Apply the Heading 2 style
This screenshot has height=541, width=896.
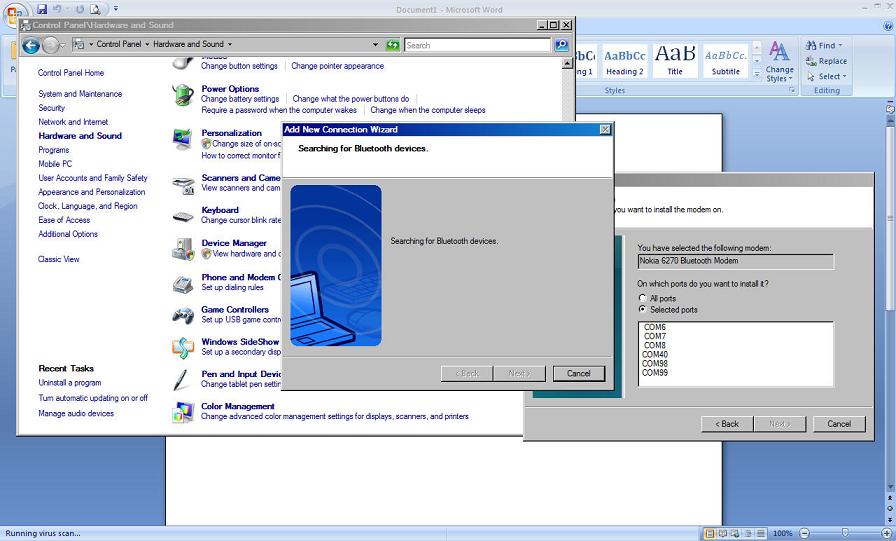[625, 61]
